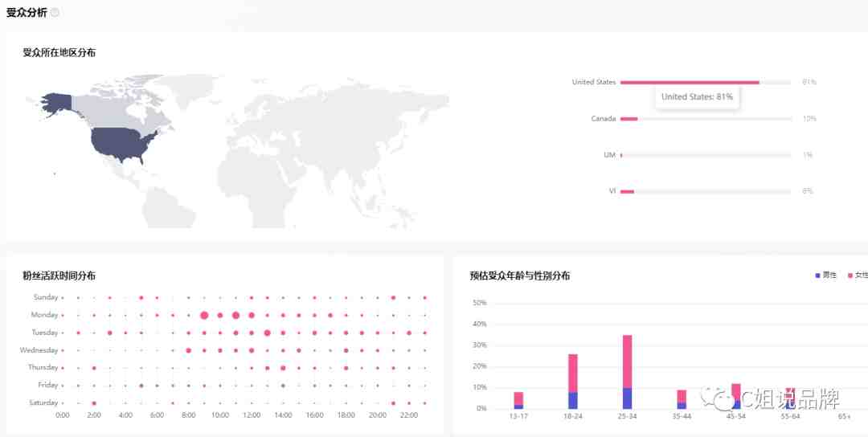Toggle the pink 女性 legend marker
The image size is (868, 437).
pos(850,276)
